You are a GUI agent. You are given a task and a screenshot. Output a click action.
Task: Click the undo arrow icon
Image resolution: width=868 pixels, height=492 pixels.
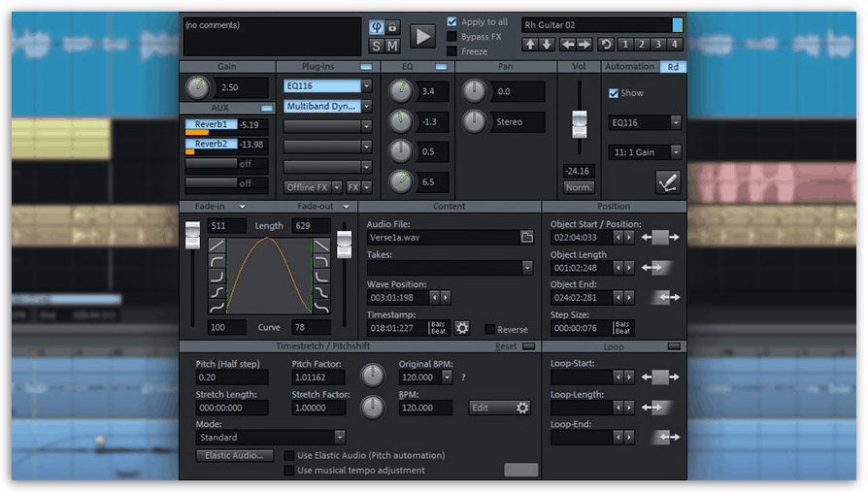[606, 44]
